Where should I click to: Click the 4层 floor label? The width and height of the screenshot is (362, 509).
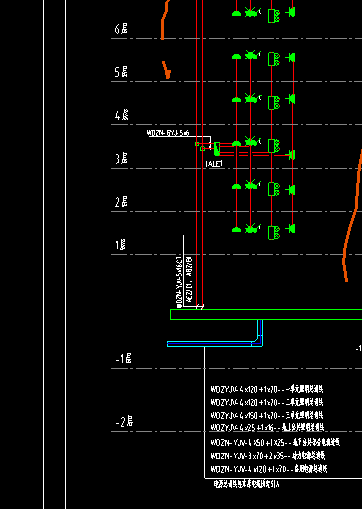click(x=121, y=115)
